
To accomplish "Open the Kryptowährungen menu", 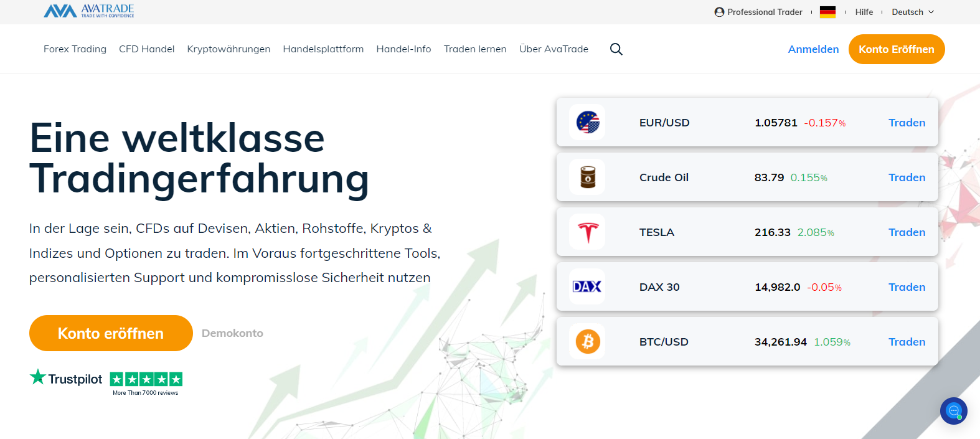I will click(229, 49).
